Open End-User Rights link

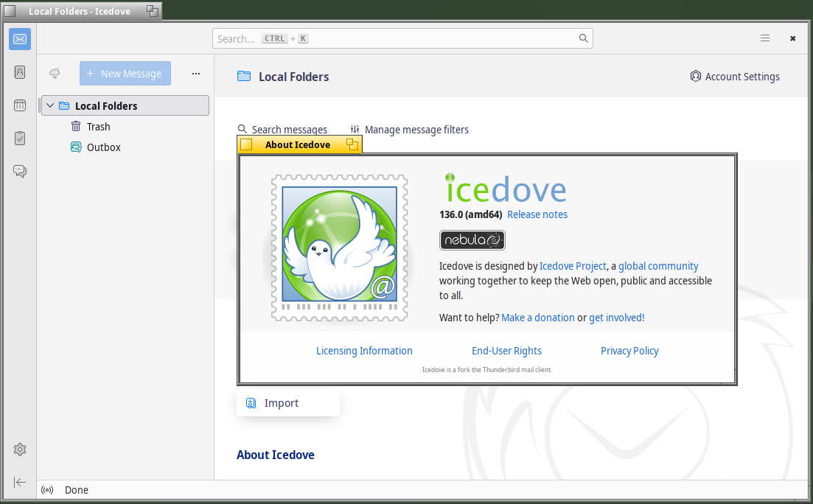[x=506, y=351]
